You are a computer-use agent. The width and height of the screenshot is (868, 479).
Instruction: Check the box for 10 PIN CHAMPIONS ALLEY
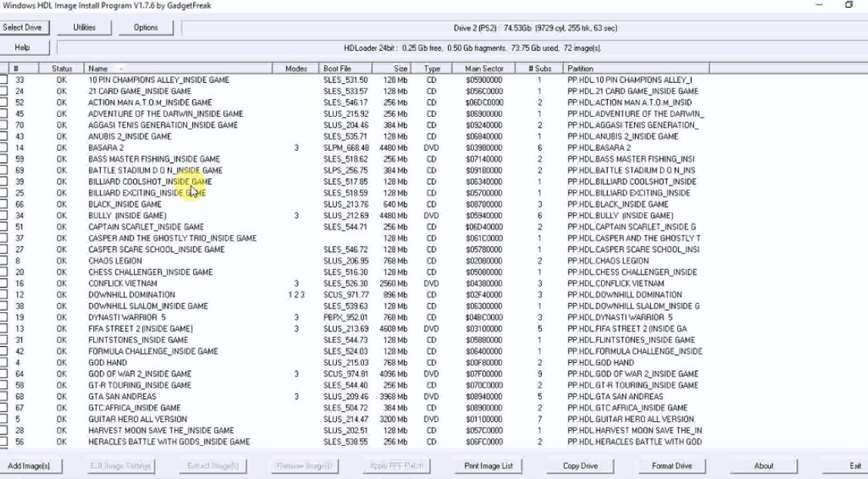(x=4, y=80)
